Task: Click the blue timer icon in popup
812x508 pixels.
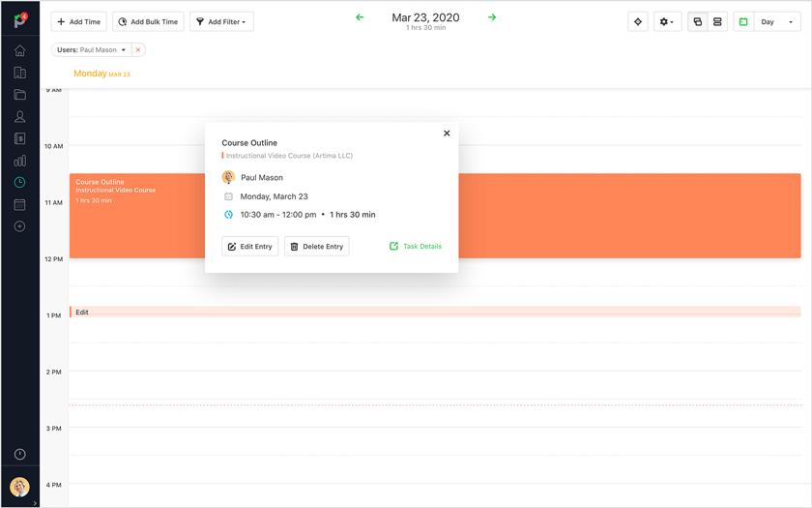Action: pyautogui.click(x=228, y=215)
